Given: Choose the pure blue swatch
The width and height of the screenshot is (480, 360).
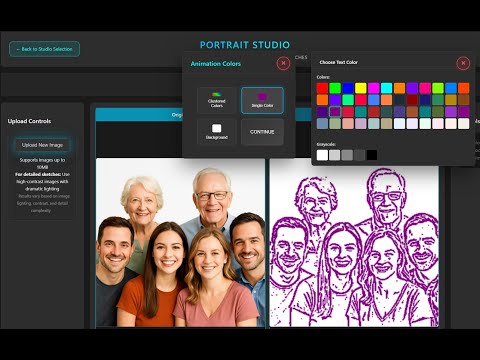Looking at the screenshot, I should click(348, 88).
